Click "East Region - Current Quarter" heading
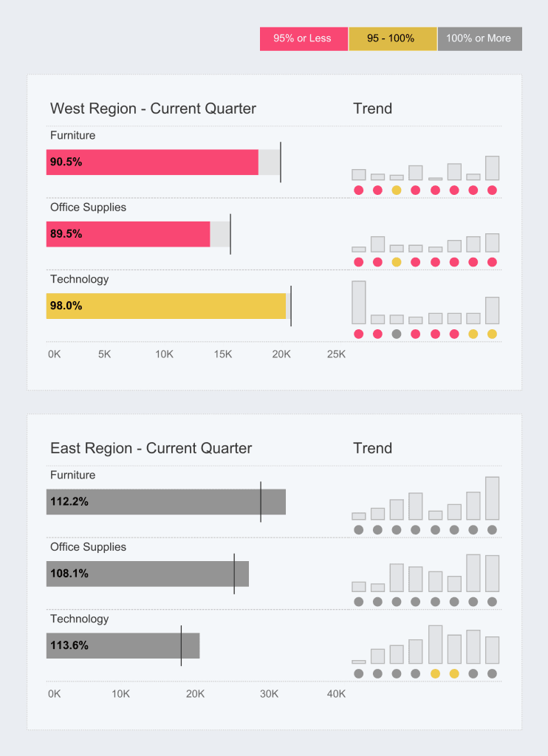 coord(151,448)
